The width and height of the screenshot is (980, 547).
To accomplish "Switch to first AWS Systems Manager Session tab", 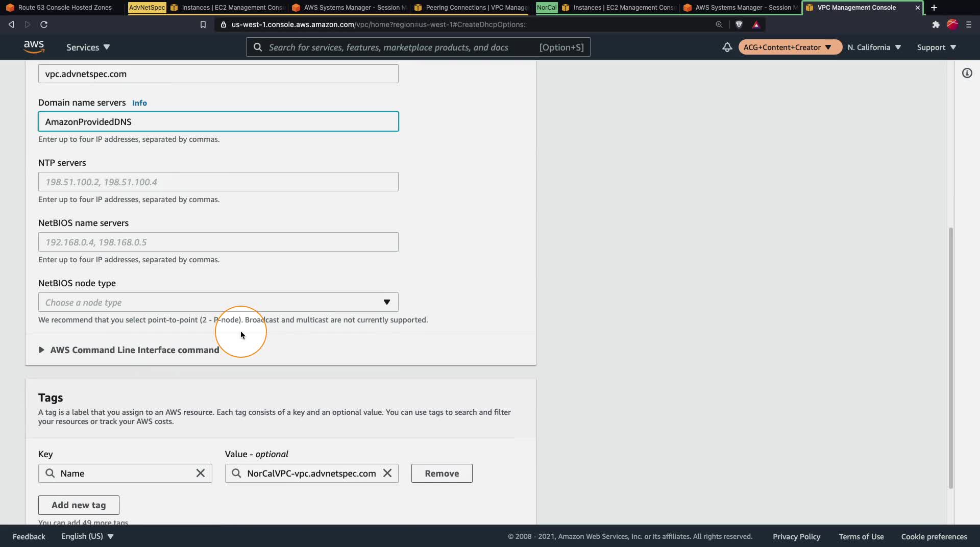I will click(350, 8).
